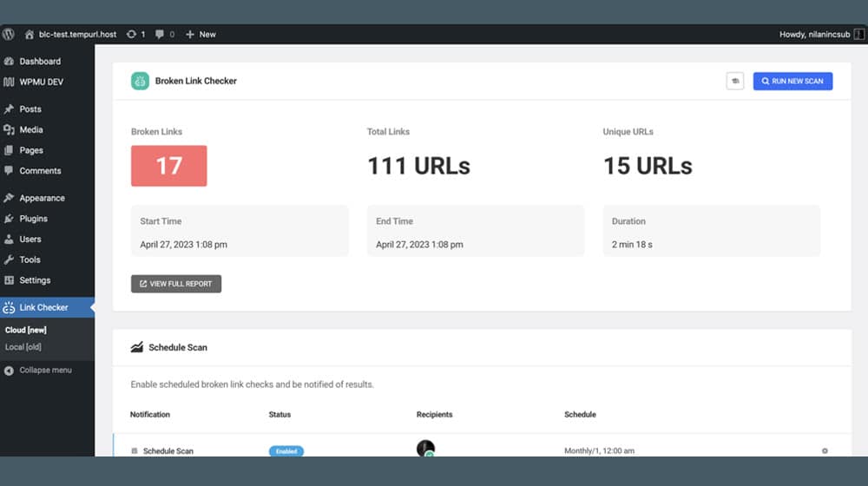The image size is (868, 486).
Task: Go to Appearance in the sidebar
Action: 42,198
